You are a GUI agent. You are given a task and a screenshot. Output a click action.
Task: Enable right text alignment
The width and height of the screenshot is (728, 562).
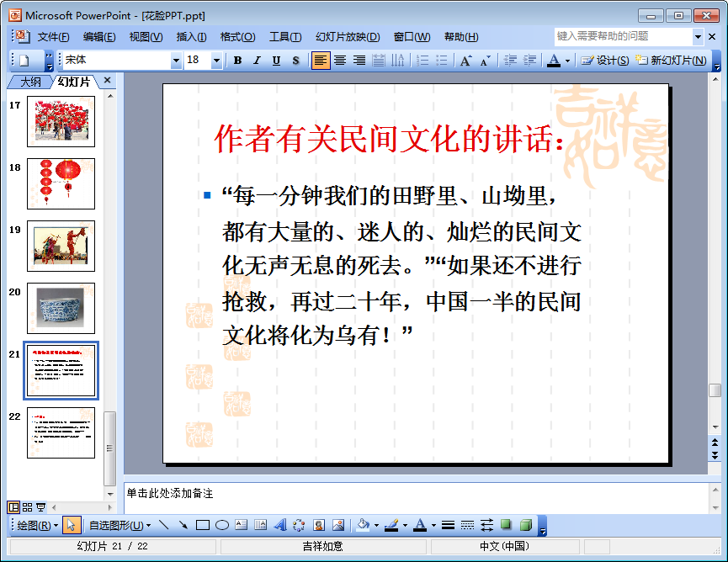coord(359,61)
